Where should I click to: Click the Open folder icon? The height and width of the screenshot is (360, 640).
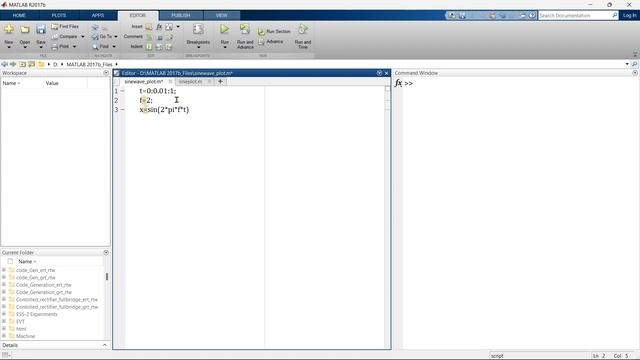point(25,29)
